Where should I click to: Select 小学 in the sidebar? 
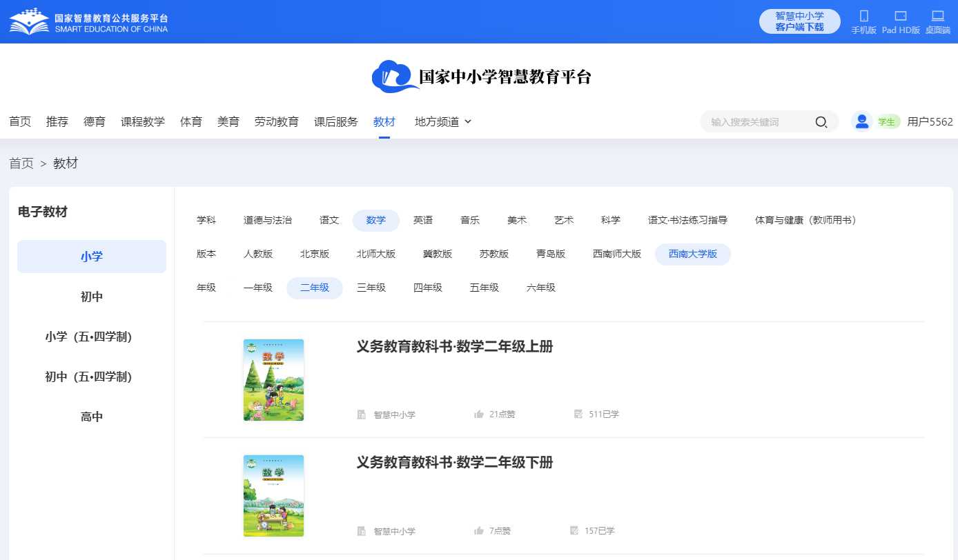coord(92,257)
